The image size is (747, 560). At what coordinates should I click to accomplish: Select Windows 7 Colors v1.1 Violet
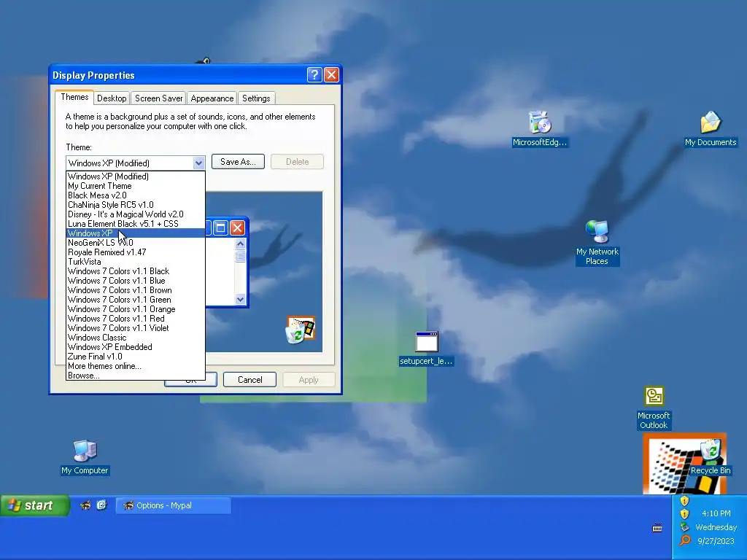(135, 328)
